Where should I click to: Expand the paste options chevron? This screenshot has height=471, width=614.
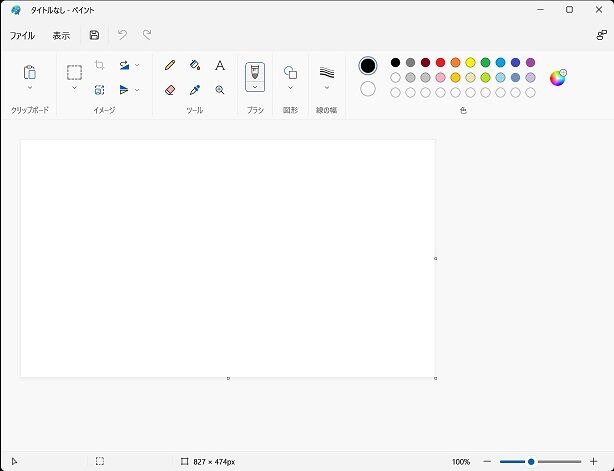(30, 88)
